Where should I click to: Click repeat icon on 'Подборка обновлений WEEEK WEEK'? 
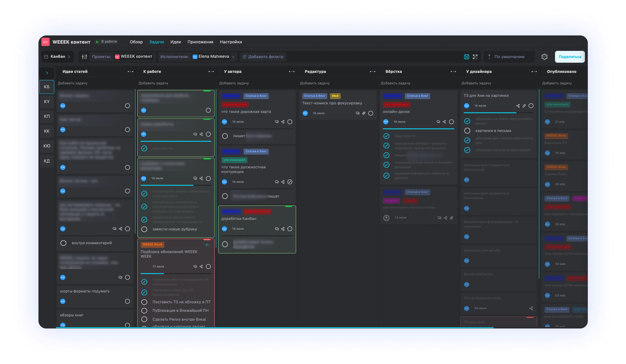click(208, 245)
